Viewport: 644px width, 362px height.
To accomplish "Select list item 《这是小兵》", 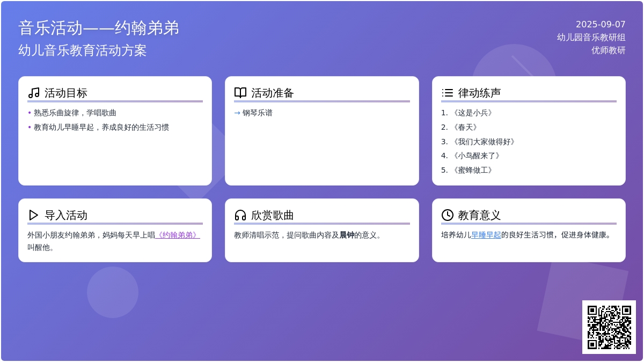I will (x=472, y=113).
